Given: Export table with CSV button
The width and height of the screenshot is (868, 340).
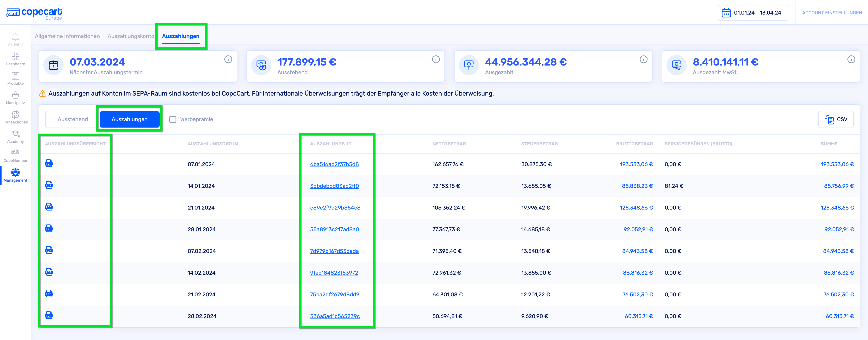Looking at the screenshot, I should (x=836, y=119).
